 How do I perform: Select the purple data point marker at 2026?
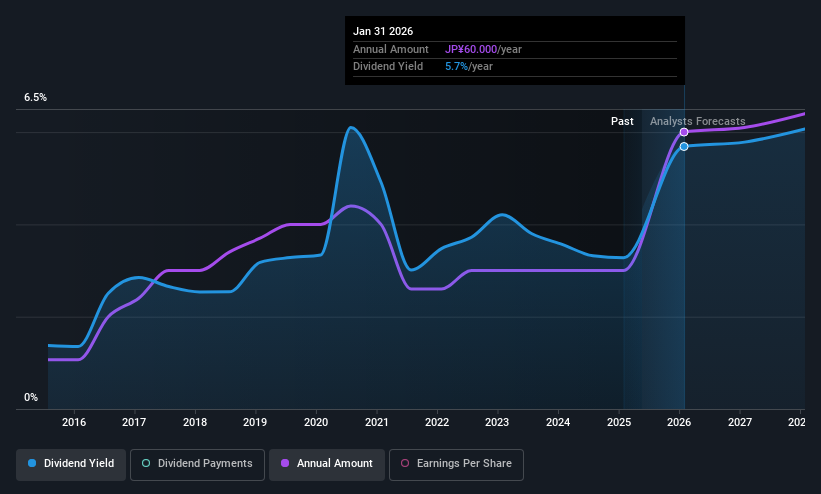pyautogui.click(x=684, y=132)
